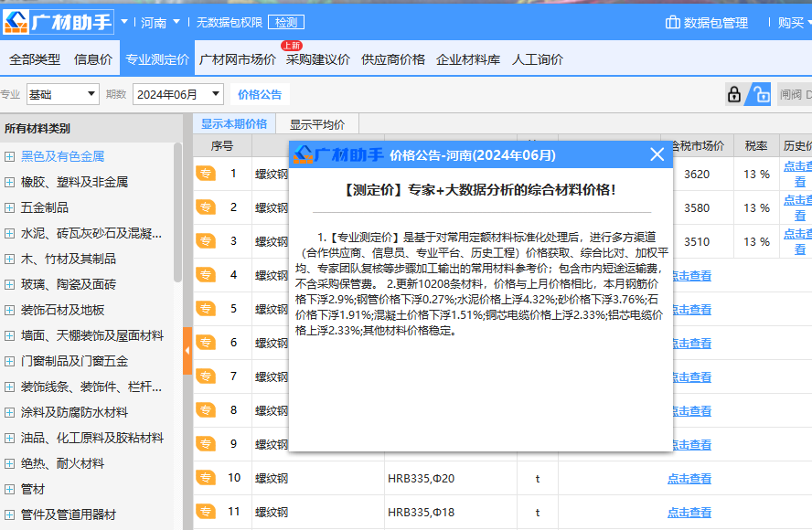Expand the 玻璃、陶瓷及面砖 category
This screenshot has height=530, width=812.
pyautogui.click(x=9, y=285)
